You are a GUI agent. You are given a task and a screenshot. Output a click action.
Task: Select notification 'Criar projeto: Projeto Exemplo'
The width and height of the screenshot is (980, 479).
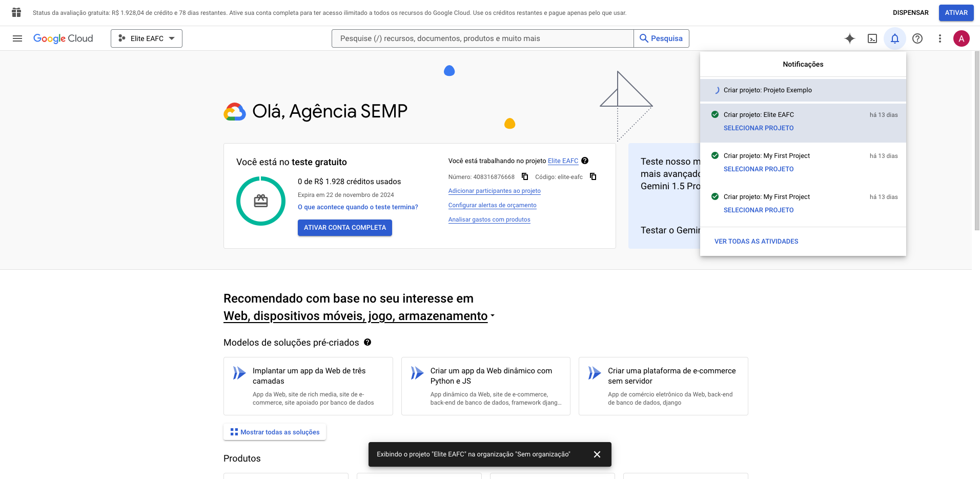tap(803, 90)
